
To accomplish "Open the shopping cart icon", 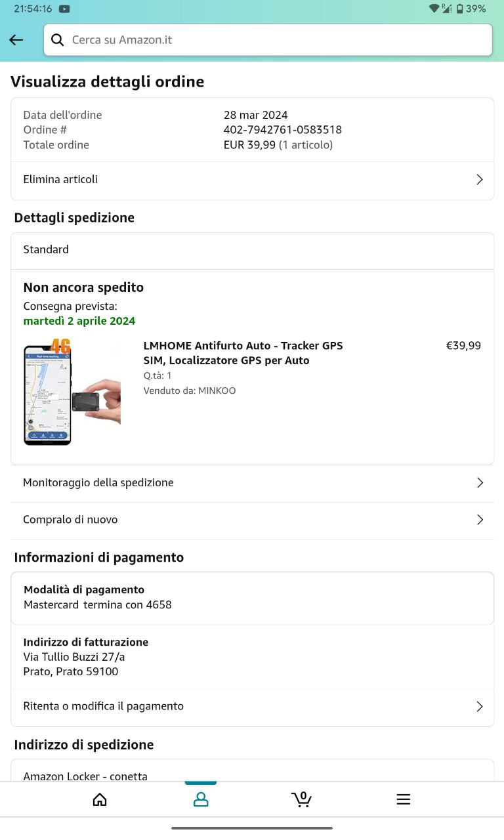I will point(301,799).
